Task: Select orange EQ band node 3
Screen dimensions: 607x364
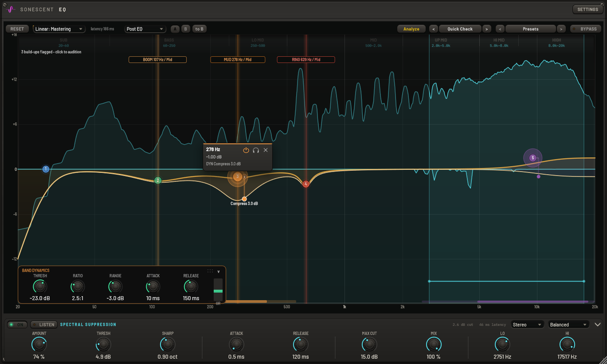Action: click(x=238, y=177)
